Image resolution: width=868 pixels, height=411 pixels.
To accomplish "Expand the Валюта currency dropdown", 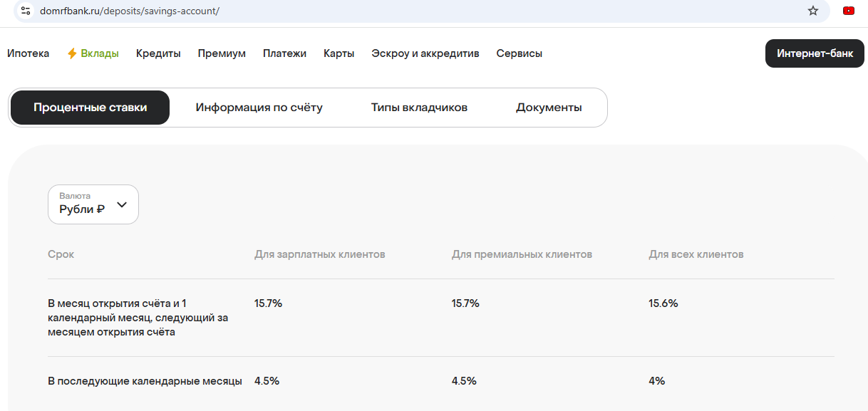I will (x=93, y=204).
